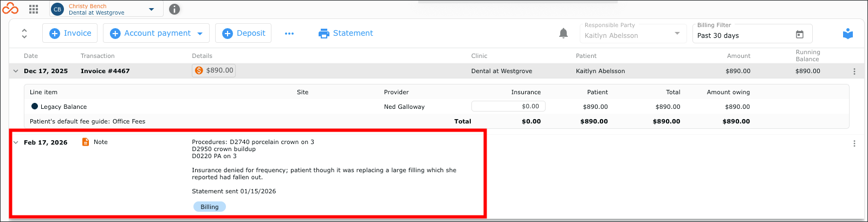Open the more options ellipsis menu
Screen dimensions: 868x222
coord(289,34)
